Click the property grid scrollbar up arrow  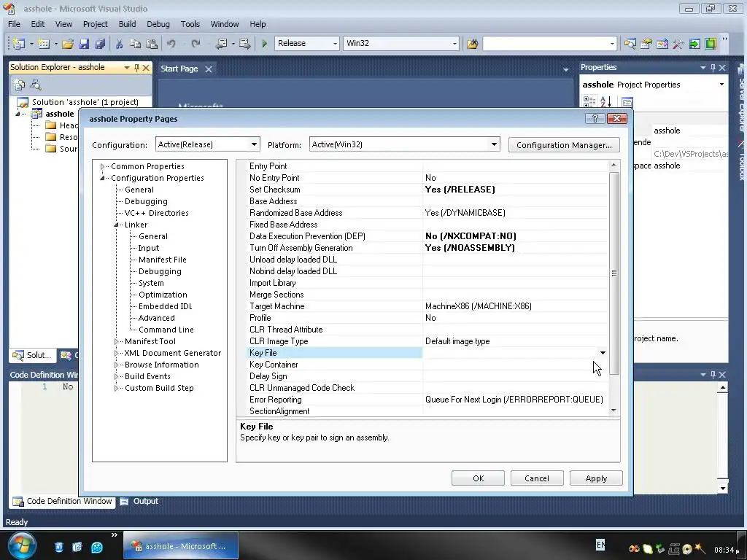614,165
